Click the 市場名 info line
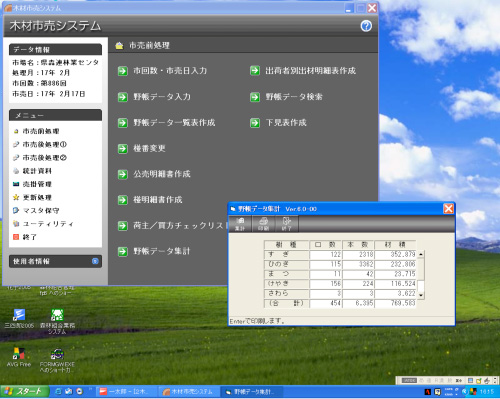The height and width of the screenshot is (399, 500). pos(55,63)
